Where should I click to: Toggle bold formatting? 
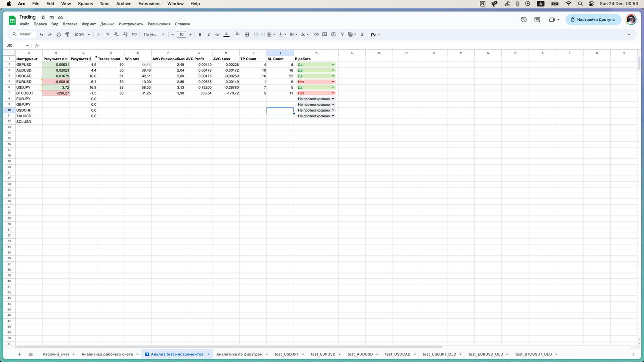click(x=200, y=35)
